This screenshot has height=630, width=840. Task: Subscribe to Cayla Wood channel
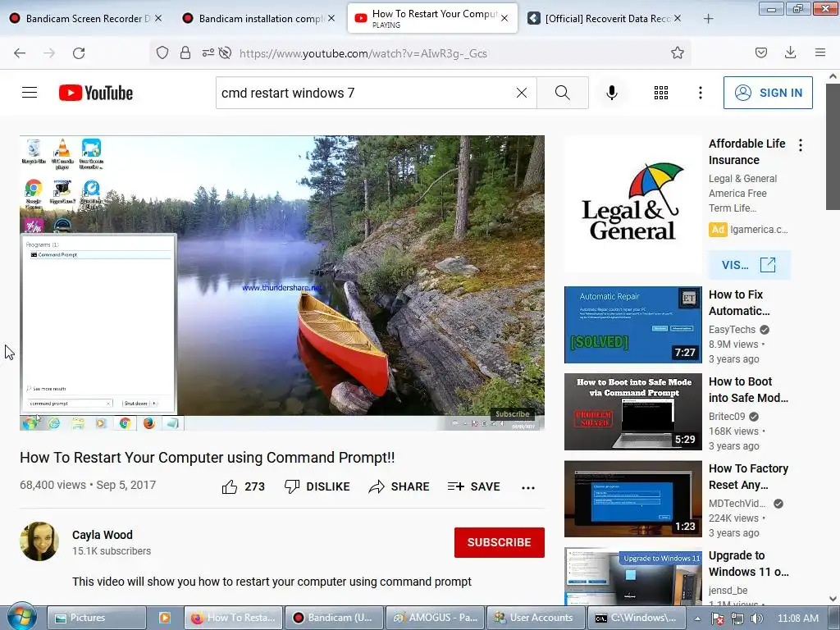click(500, 542)
